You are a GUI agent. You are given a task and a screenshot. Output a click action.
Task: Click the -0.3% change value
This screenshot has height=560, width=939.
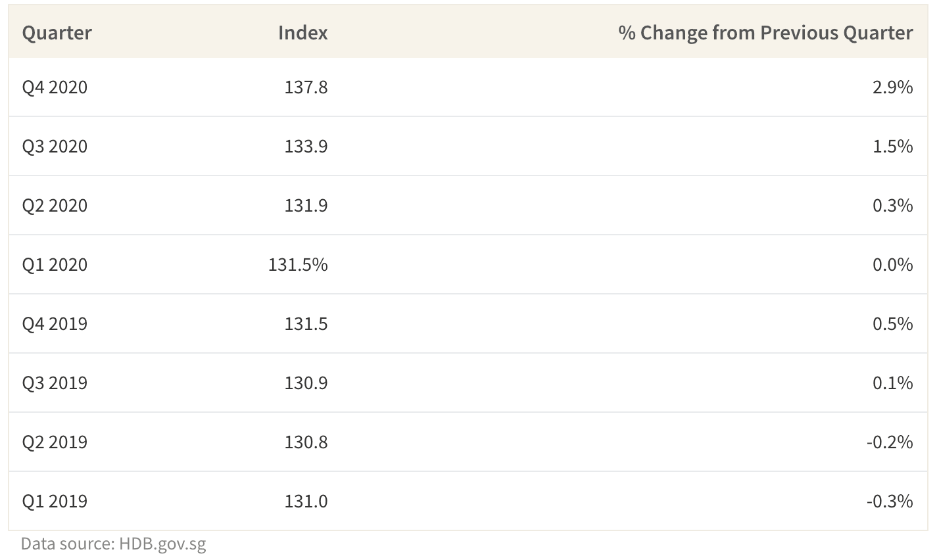tap(890, 502)
